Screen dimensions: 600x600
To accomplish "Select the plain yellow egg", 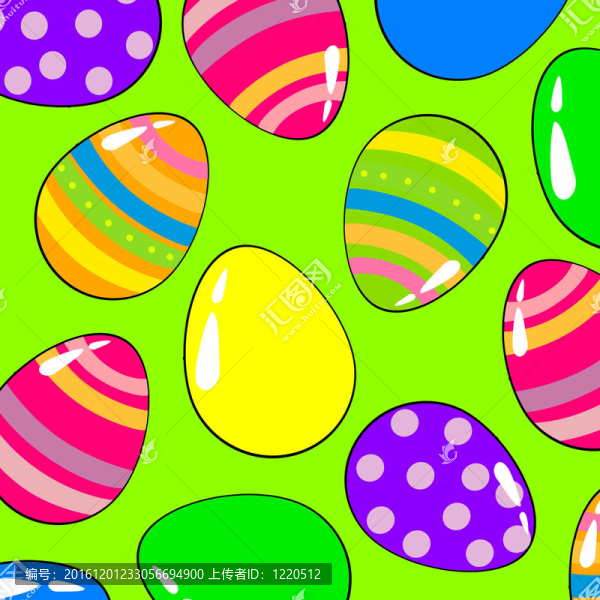I will (x=269, y=351).
